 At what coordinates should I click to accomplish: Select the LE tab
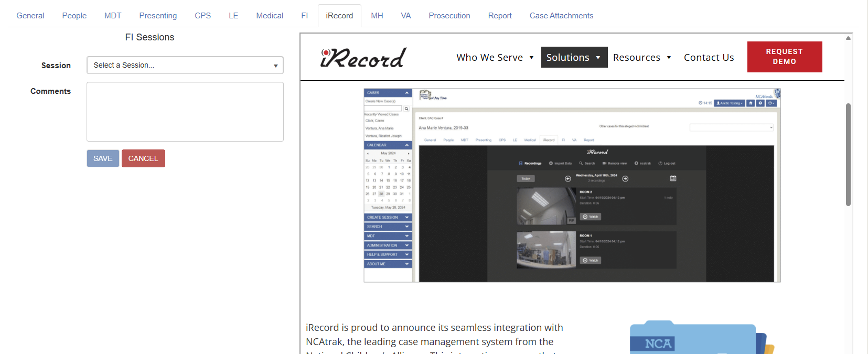point(233,16)
